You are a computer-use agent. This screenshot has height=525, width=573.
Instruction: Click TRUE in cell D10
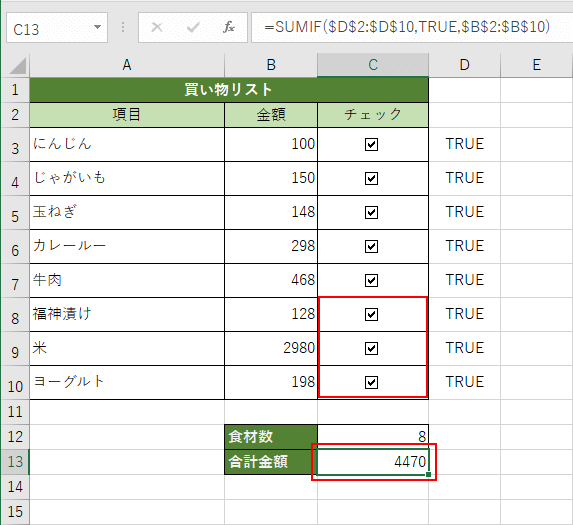point(464,382)
